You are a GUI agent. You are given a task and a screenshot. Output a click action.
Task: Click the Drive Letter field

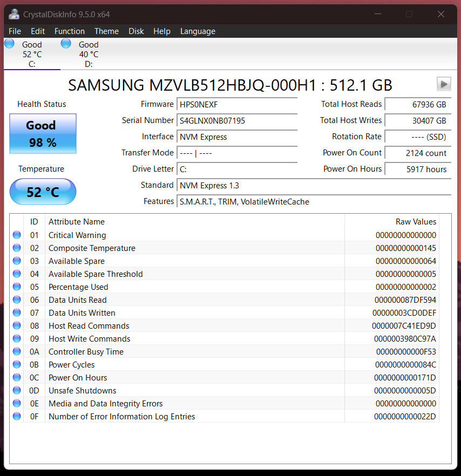coord(237,169)
